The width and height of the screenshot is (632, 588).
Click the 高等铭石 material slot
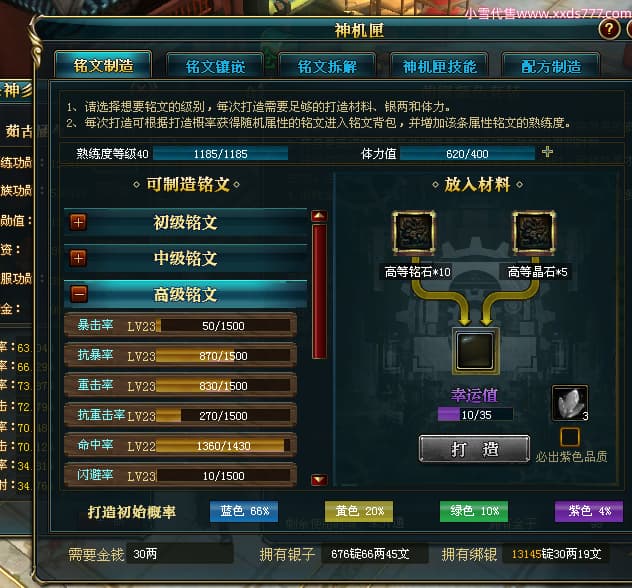coord(414,233)
